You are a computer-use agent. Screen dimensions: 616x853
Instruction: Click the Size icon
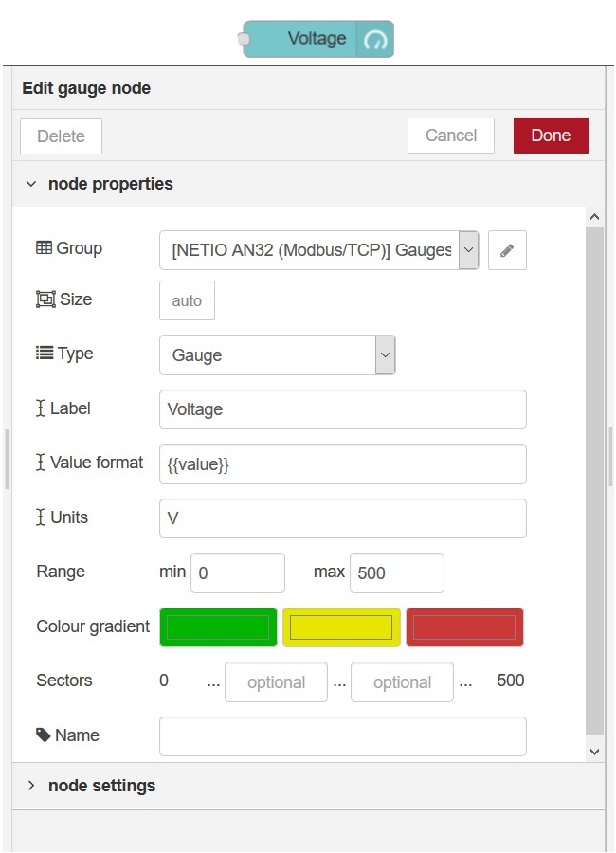[45, 299]
